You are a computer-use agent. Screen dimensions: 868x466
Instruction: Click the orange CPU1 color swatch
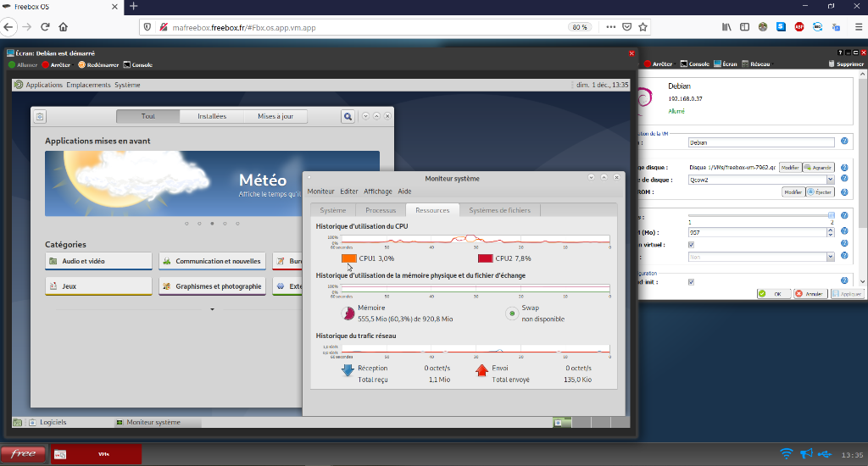[348, 258]
